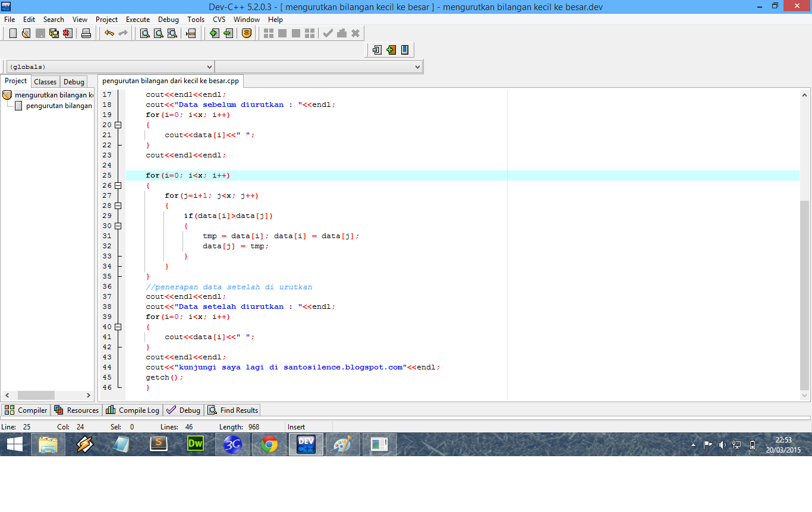Screen dimensions: 812x512
Task: Open the Search menu
Action: [53, 20]
